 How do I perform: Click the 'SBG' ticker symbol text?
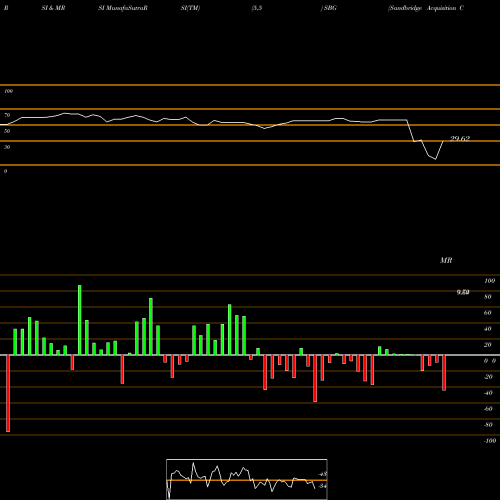pos(330,8)
